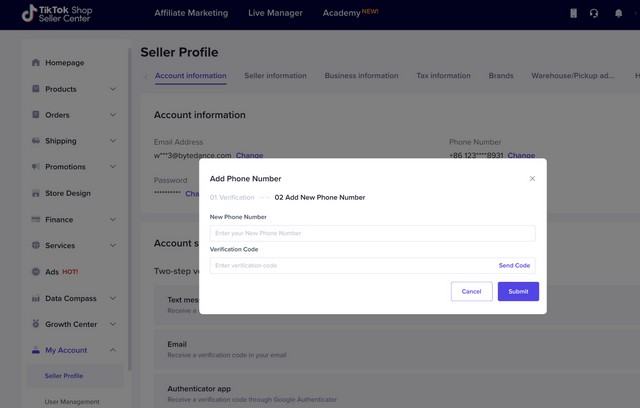640x408 pixels.
Task: Close the Add Phone Number dialog
Action: (x=532, y=178)
